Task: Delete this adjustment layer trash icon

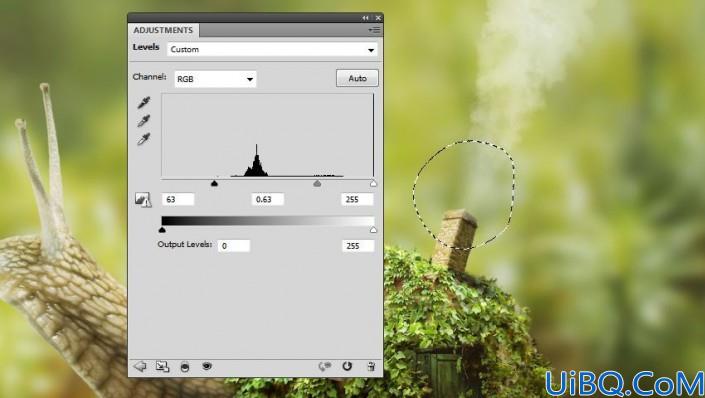Action: (371, 366)
